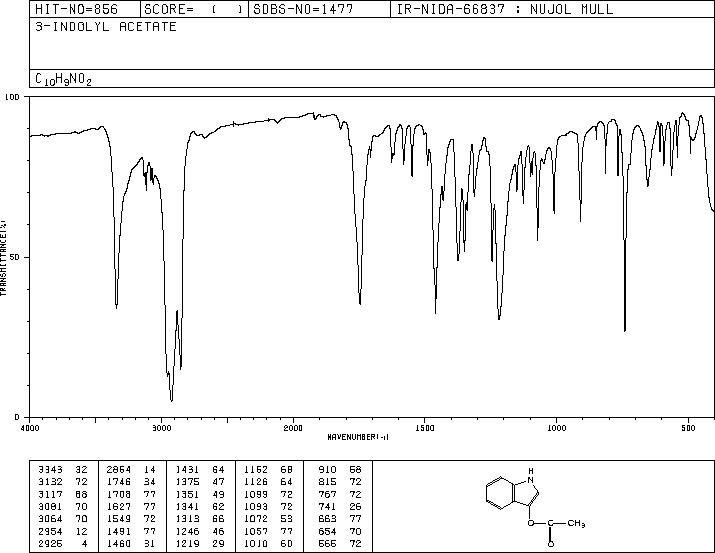Click the 4000 tick label on wavenumber axis

(30, 428)
